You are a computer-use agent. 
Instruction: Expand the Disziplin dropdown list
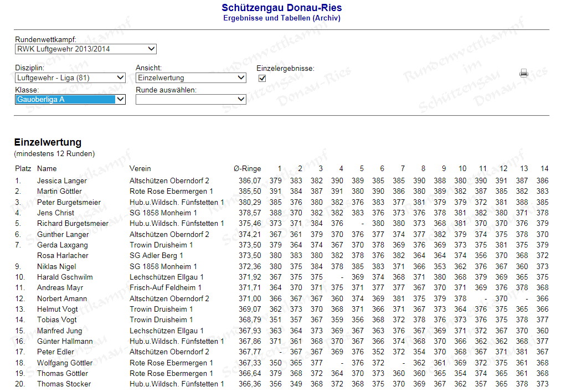(70, 78)
